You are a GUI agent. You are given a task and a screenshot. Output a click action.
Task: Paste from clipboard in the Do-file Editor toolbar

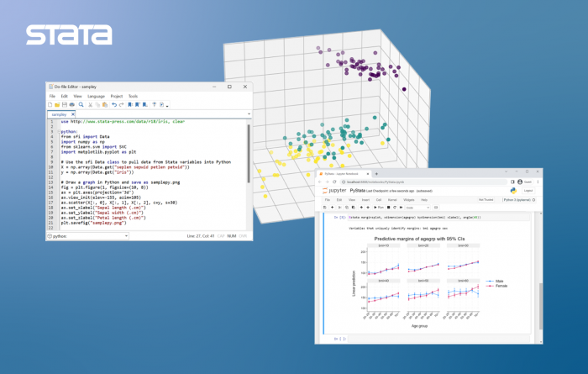105,105
